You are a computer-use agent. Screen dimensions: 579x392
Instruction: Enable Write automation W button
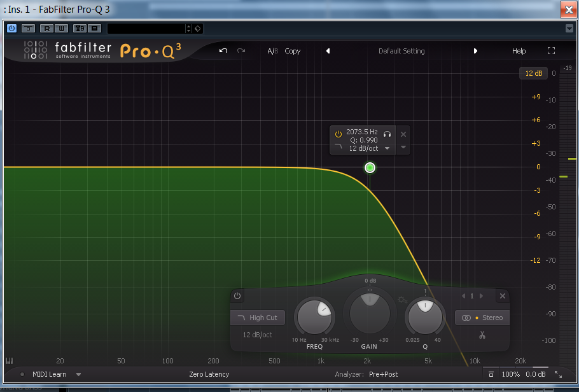62,28
